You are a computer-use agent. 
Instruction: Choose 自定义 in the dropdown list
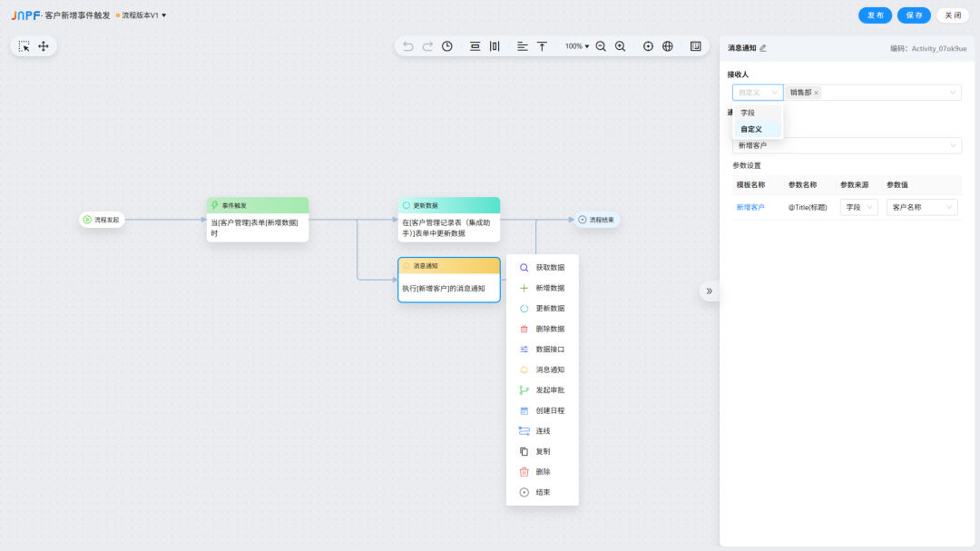point(757,130)
